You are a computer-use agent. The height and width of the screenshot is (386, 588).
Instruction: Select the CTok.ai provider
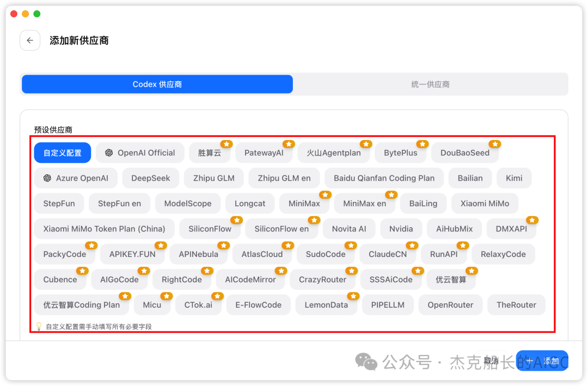[198, 305]
